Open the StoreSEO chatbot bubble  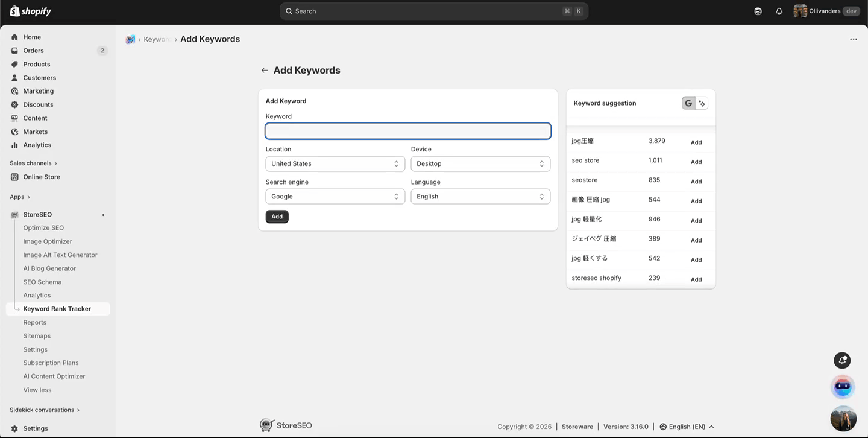tap(842, 387)
